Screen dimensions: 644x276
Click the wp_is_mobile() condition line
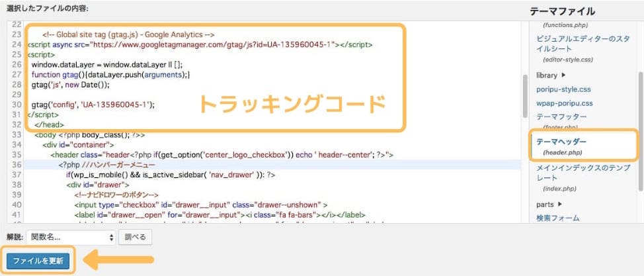(171, 175)
